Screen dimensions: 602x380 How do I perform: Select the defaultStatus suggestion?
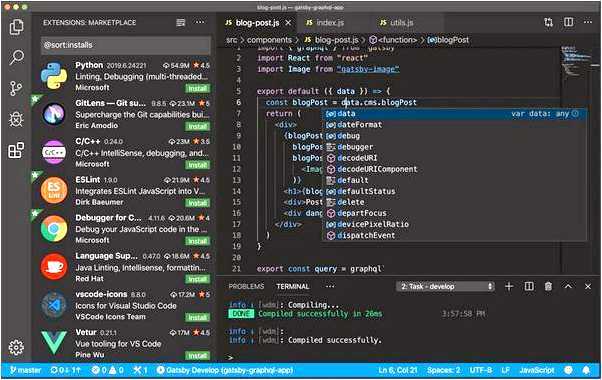[x=454, y=191]
